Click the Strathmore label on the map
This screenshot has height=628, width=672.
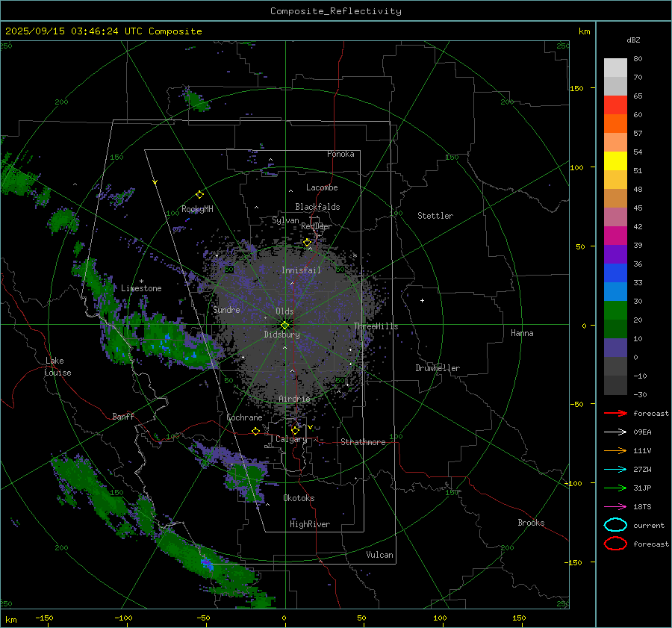click(363, 442)
